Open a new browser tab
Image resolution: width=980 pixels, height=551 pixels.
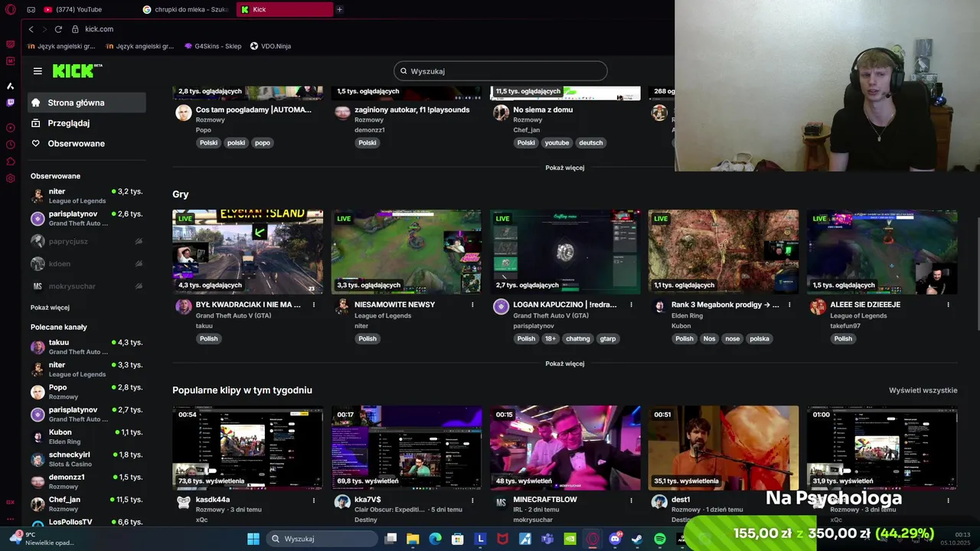pos(339,9)
